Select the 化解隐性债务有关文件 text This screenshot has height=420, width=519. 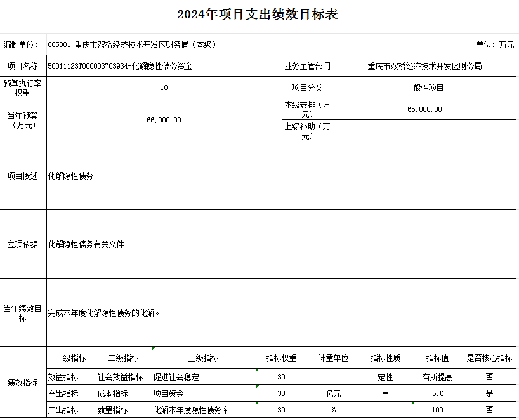[x=86, y=244]
